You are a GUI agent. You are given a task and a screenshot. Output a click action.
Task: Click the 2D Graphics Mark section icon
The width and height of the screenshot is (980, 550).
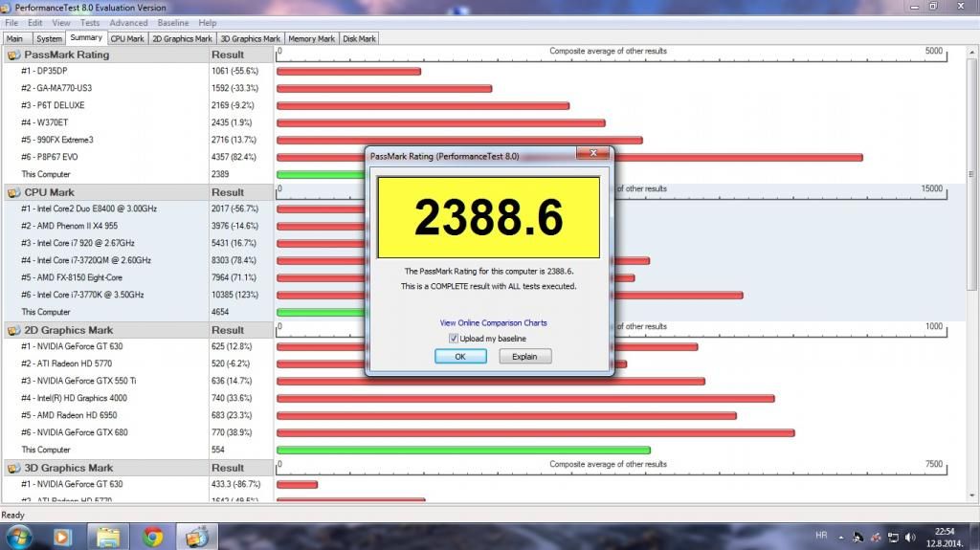click(13, 330)
